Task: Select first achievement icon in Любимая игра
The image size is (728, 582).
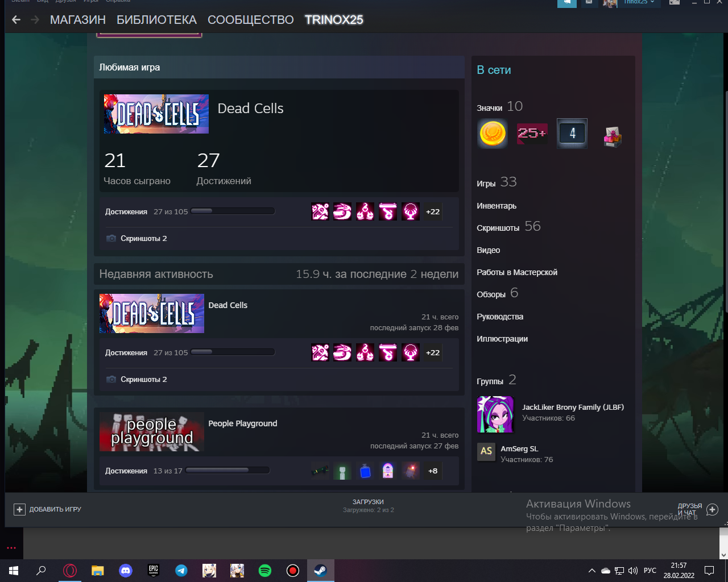Action: coord(320,211)
